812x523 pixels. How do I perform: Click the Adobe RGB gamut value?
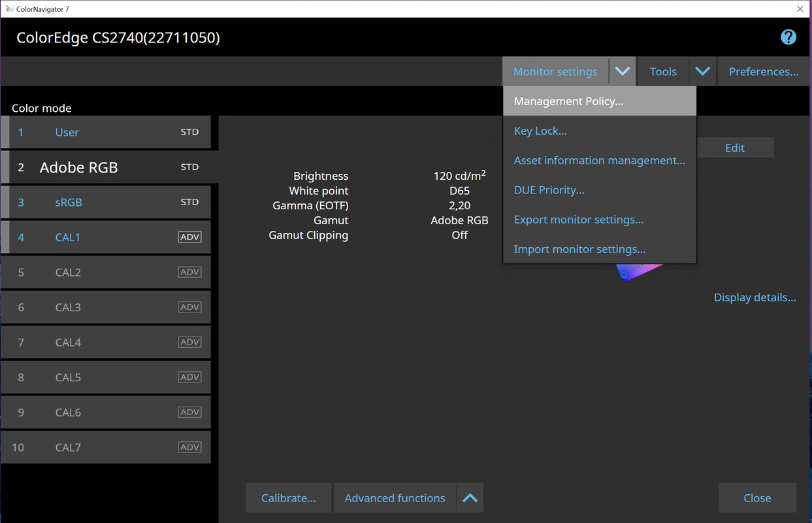(459, 220)
